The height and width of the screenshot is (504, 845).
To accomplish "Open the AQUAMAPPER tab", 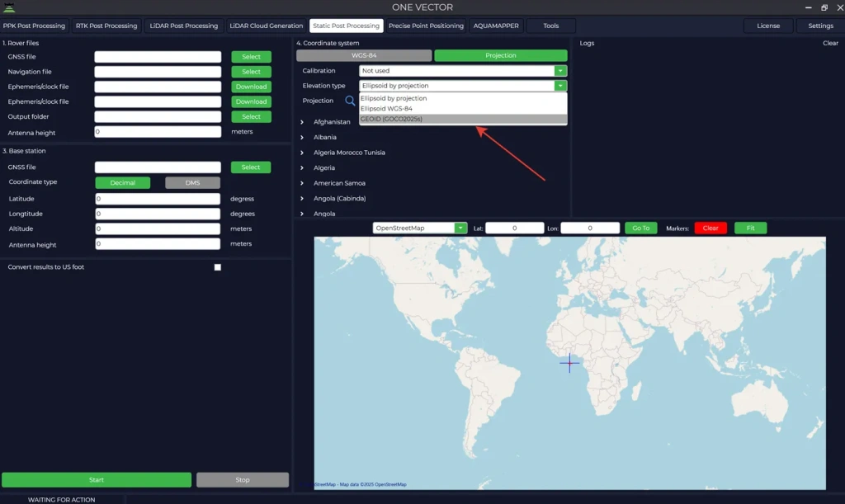I will [x=495, y=26].
